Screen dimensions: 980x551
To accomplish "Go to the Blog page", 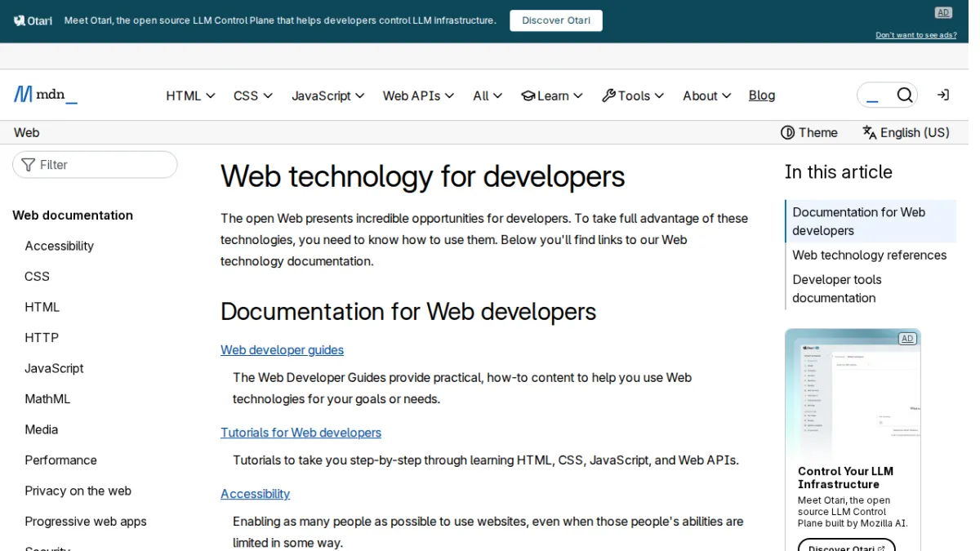I will (762, 96).
